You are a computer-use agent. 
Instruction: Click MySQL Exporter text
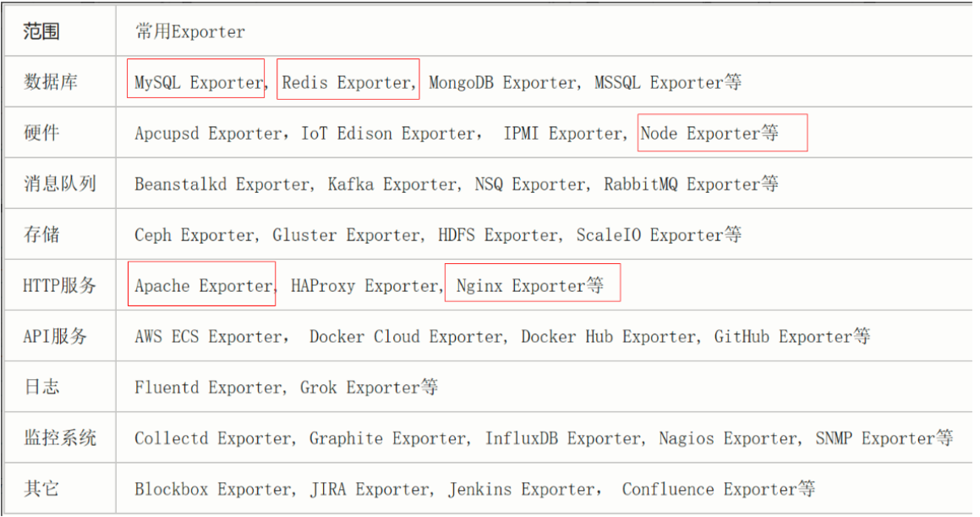[x=199, y=83]
